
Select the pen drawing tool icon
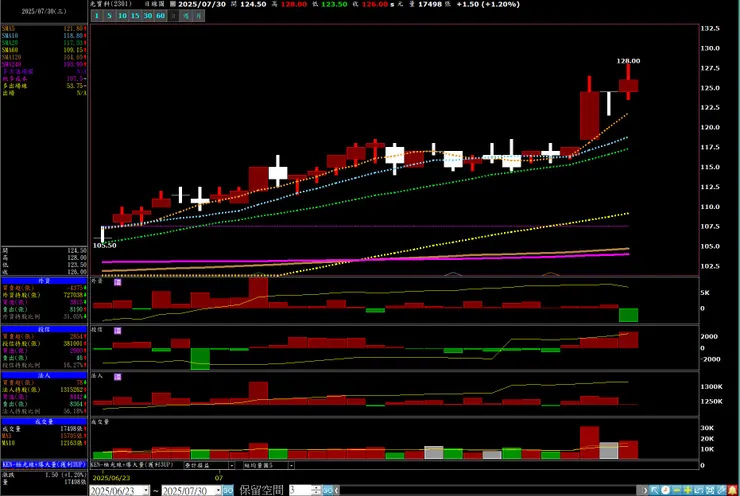click(721, 490)
